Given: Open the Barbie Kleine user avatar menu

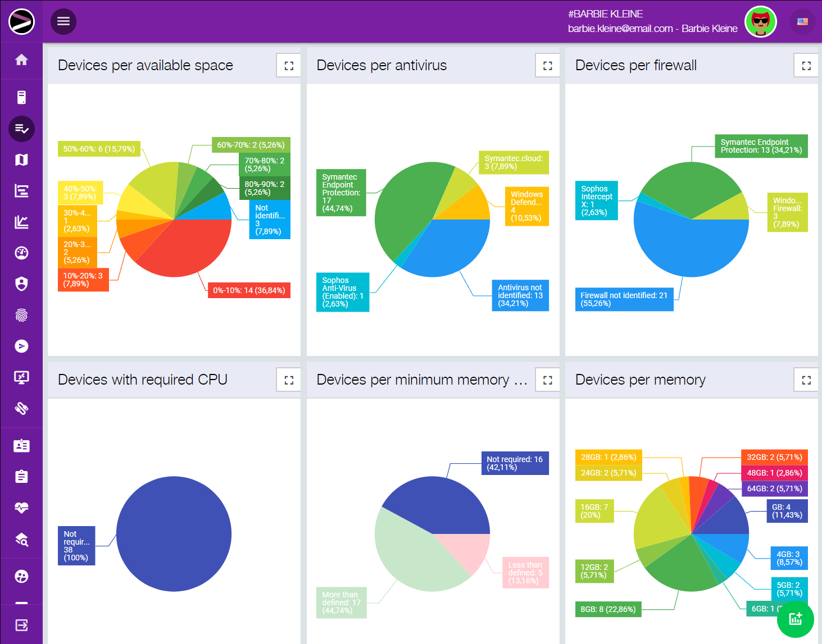Looking at the screenshot, I should [760, 22].
